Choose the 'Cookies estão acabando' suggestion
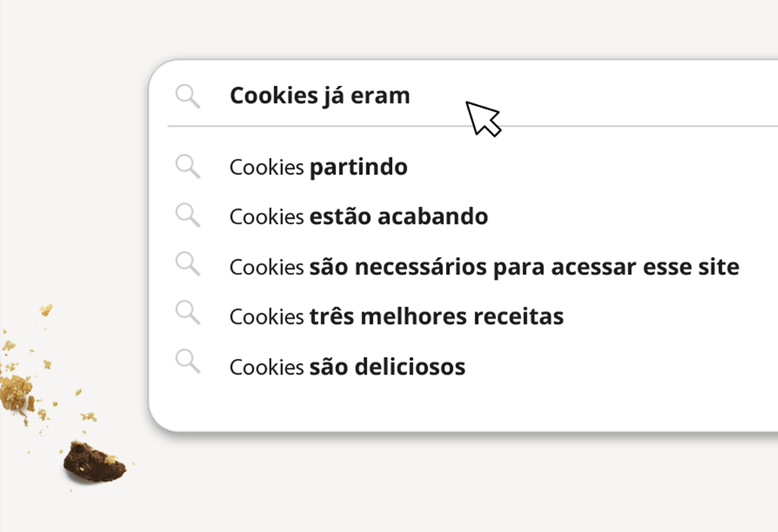This screenshot has height=532, width=778. pos(359,217)
